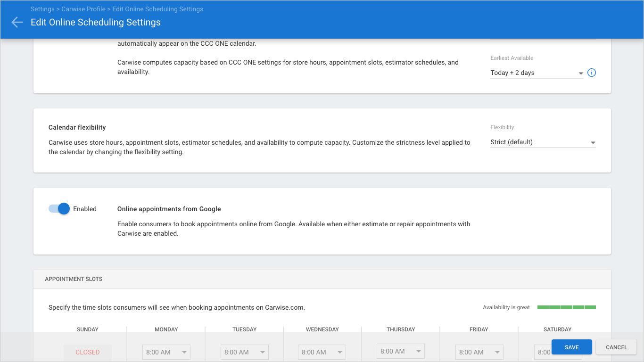
Task: Open Monday's 8:00 AM time dropdown
Action: [166, 352]
